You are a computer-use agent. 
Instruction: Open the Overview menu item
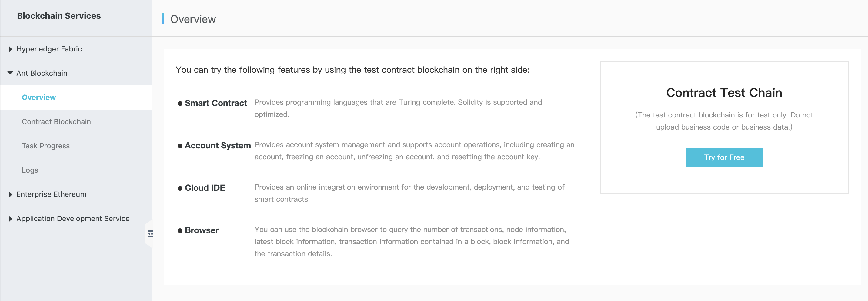pyautogui.click(x=39, y=97)
